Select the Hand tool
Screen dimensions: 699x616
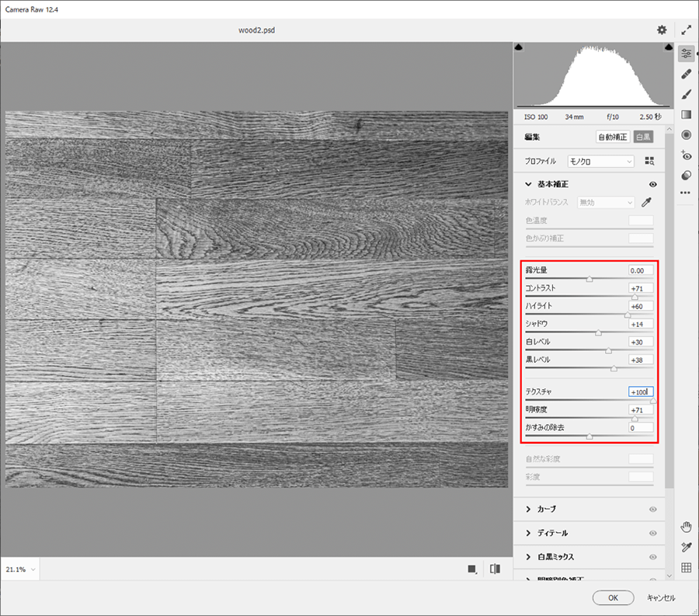(x=686, y=527)
